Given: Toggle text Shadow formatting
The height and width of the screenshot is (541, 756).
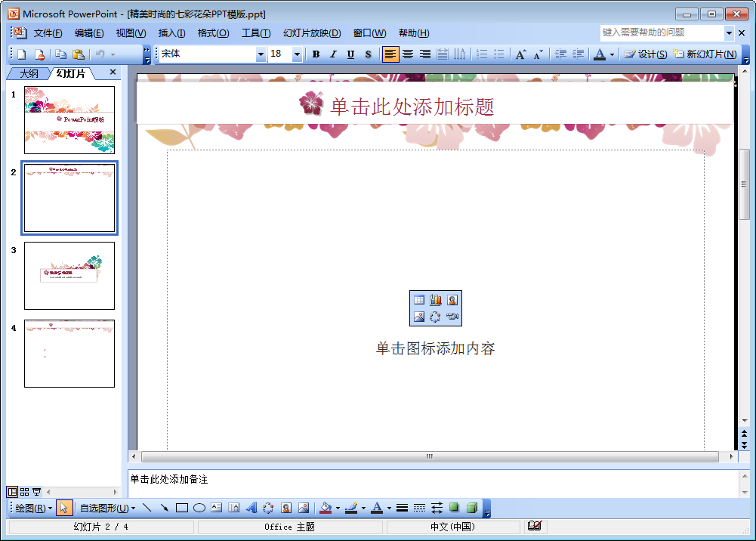Looking at the screenshot, I should 368,54.
